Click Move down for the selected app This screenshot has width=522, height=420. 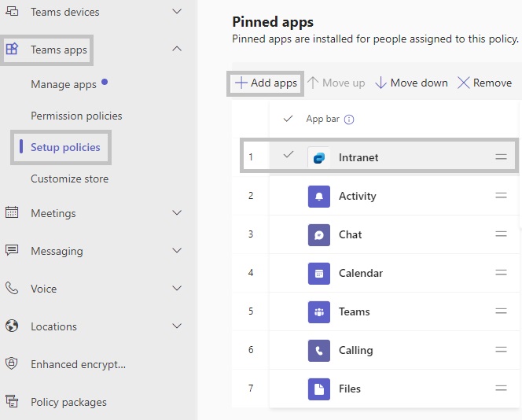click(x=410, y=83)
